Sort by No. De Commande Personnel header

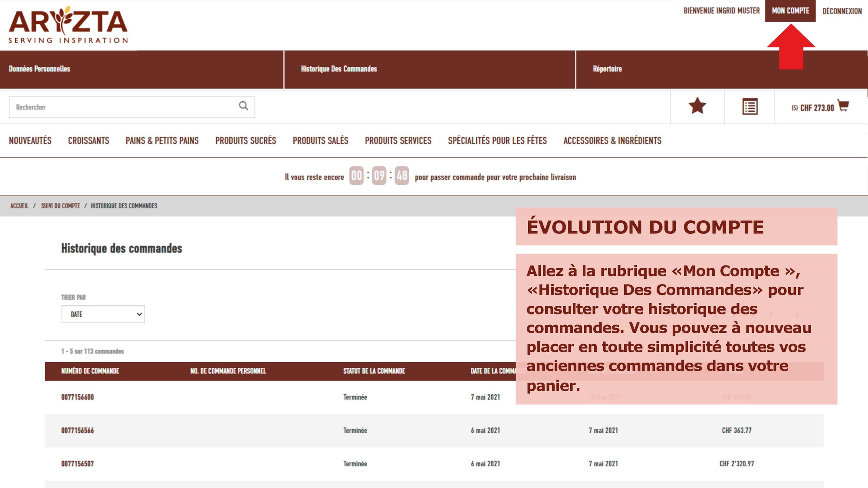[228, 371]
